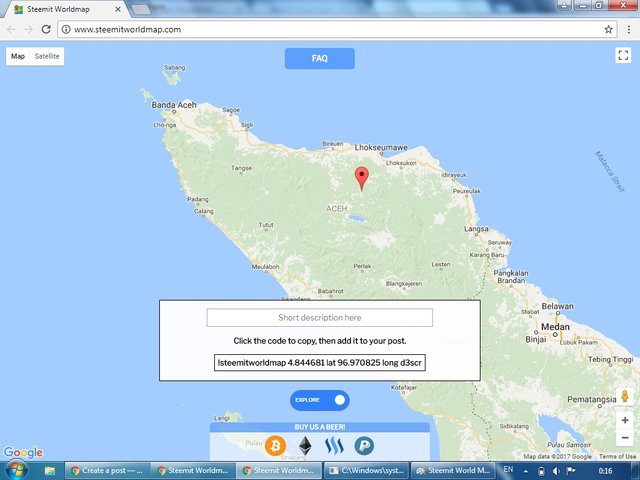Switch to Map view
640x480 pixels.
pyautogui.click(x=18, y=56)
